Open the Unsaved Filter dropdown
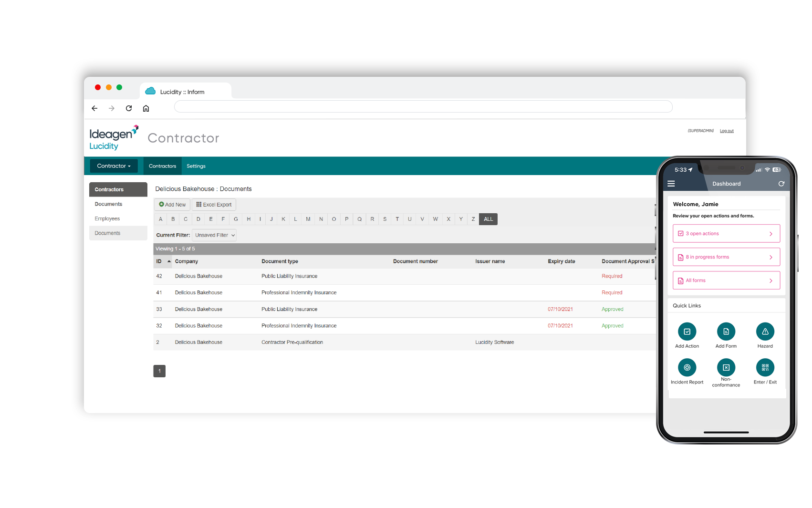Screen dimensions: 812x508 [x=214, y=235]
